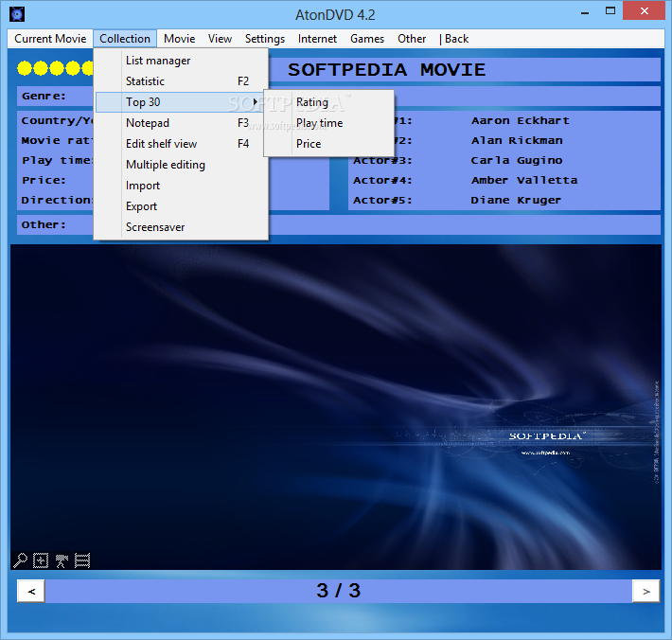Viewport: 672px width, 640px height.
Task: Go to previous movie with < button
Action: click(31, 592)
